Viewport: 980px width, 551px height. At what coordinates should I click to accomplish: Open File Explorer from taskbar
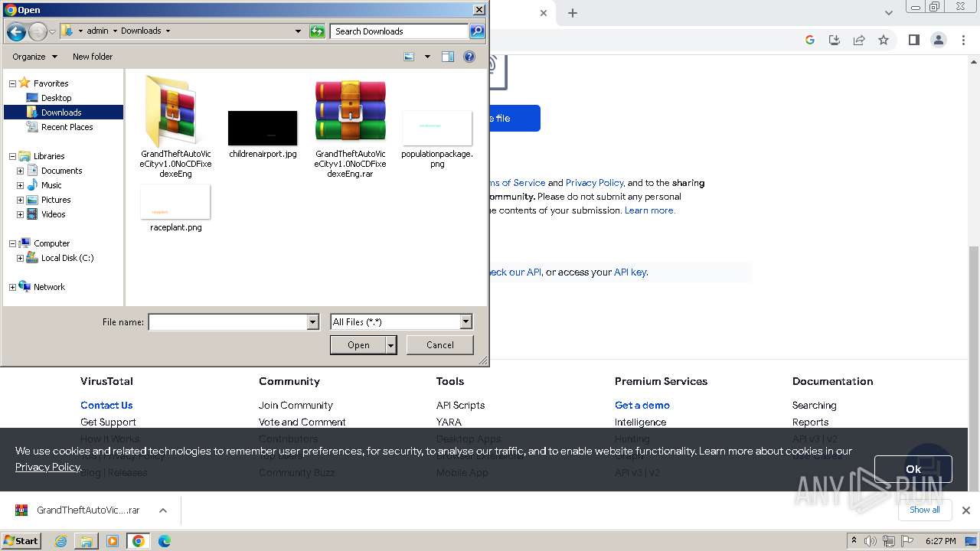[x=87, y=541]
